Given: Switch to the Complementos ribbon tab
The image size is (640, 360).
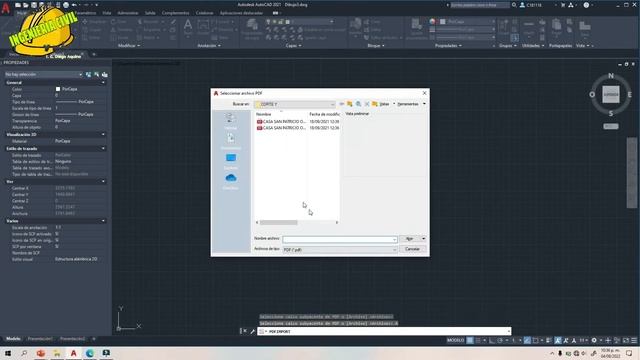Looking at the screenshot, I should pyautogui.click(x=176, y=13).
